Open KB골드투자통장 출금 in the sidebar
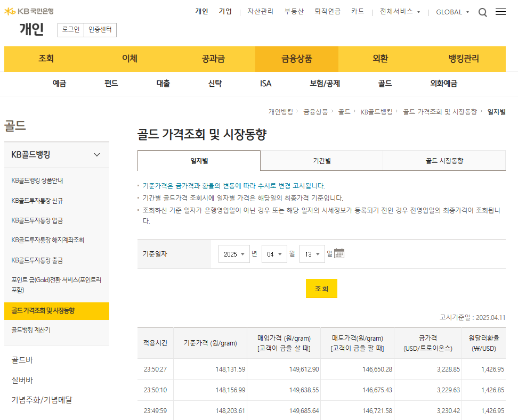This screenshot has width=518, height=420. pyautogui.click(x=37, y=260)
